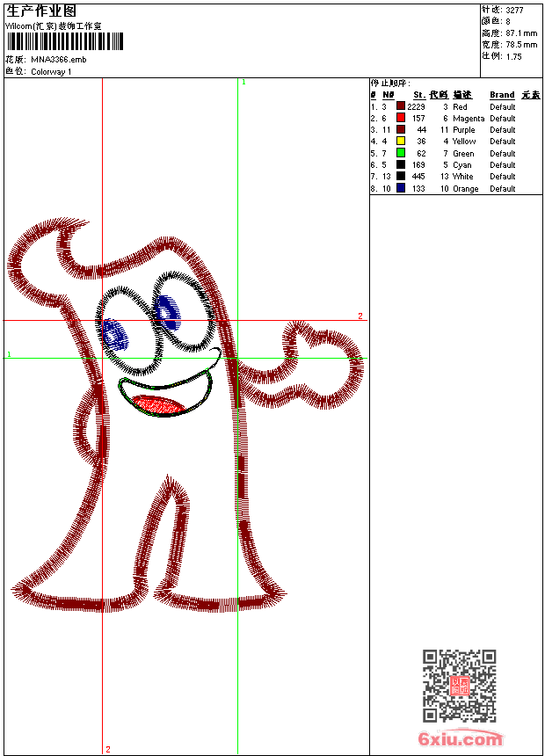This screenshot has height=756, width=545.
Task: Select the stitch value 133
Action: (x=418, y=189)
